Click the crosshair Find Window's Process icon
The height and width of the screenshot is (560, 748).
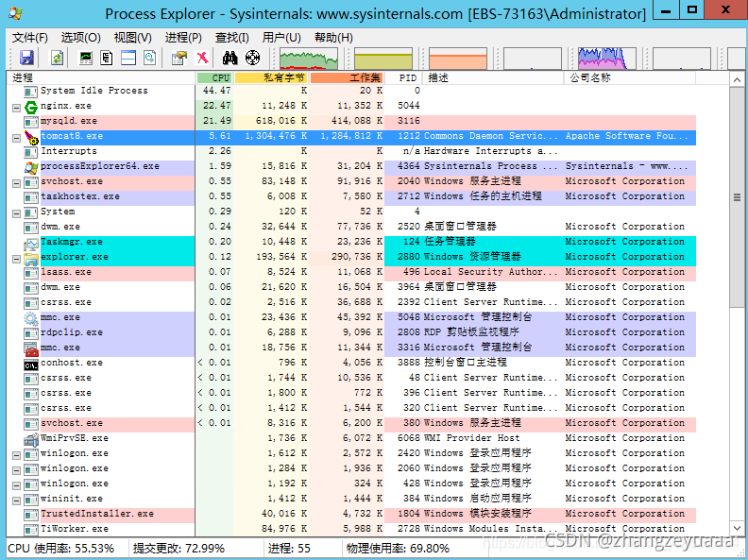pyautogui.click(x=252, y=58)
